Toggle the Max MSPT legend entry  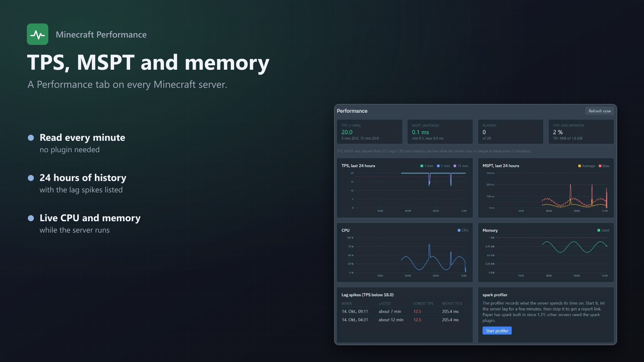click(604, 166)
